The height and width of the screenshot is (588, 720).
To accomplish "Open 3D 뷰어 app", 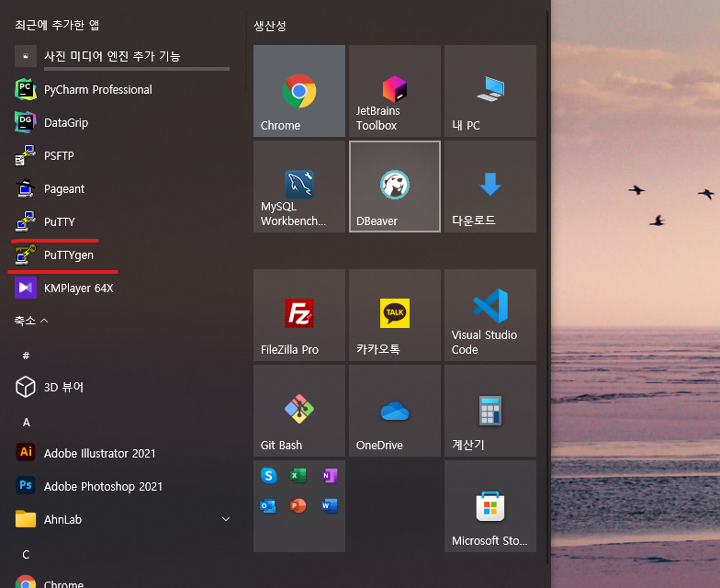I will [x=122, y=388].
